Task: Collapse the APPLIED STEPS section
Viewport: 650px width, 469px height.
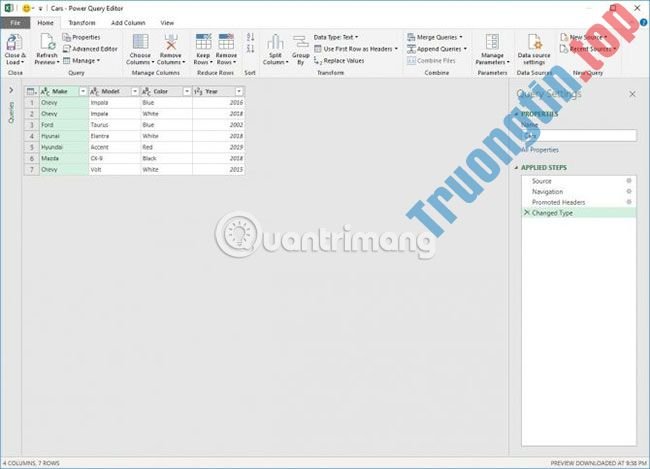Action: 516,168
